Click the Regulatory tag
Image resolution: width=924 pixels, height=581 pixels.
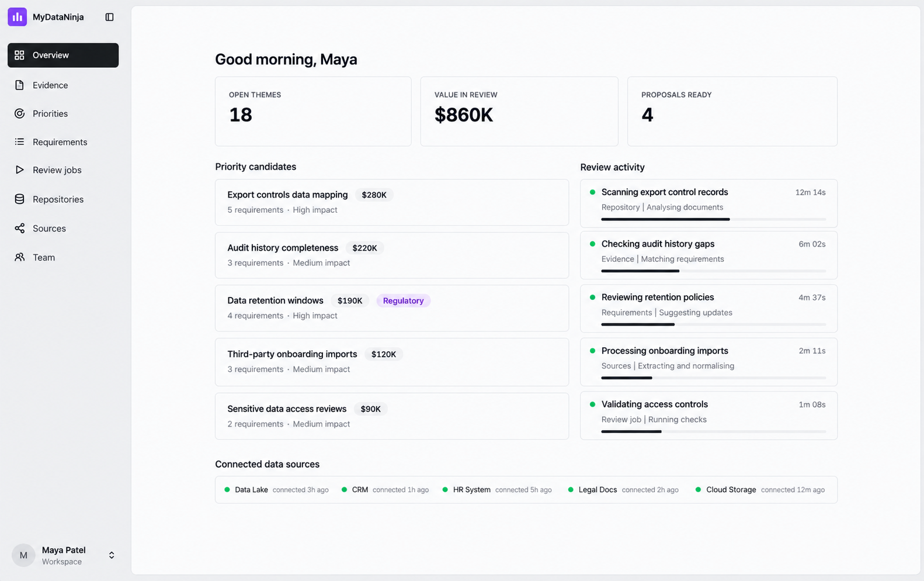(x=403, y=300)
